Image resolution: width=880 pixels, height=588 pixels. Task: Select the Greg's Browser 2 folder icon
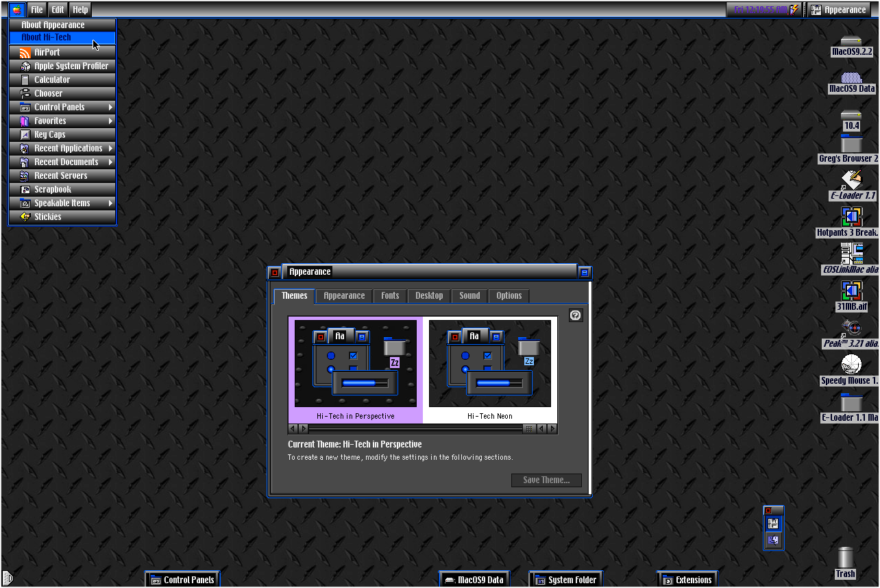(851, 144)
